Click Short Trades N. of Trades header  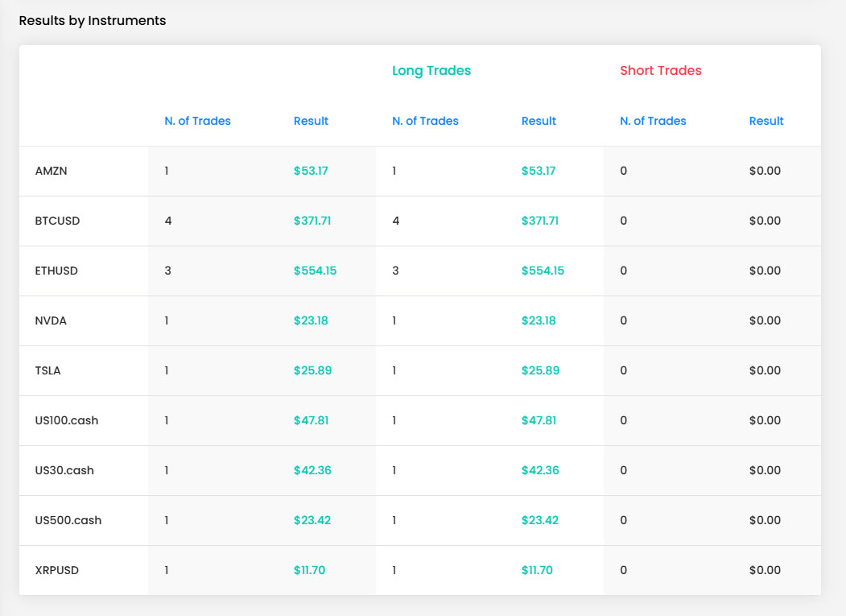pos(653,121)
